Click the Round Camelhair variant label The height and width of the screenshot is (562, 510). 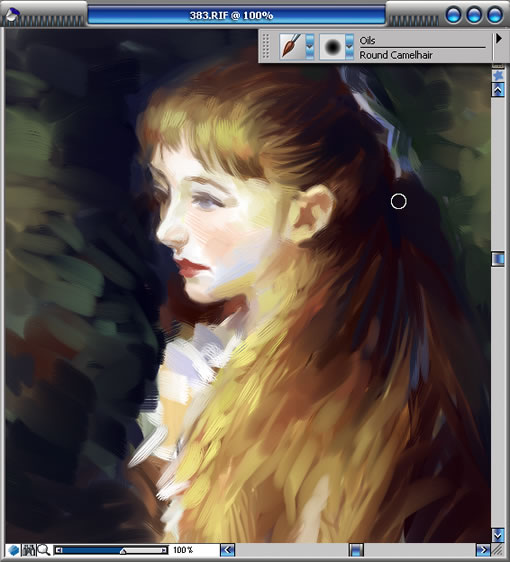396,55
